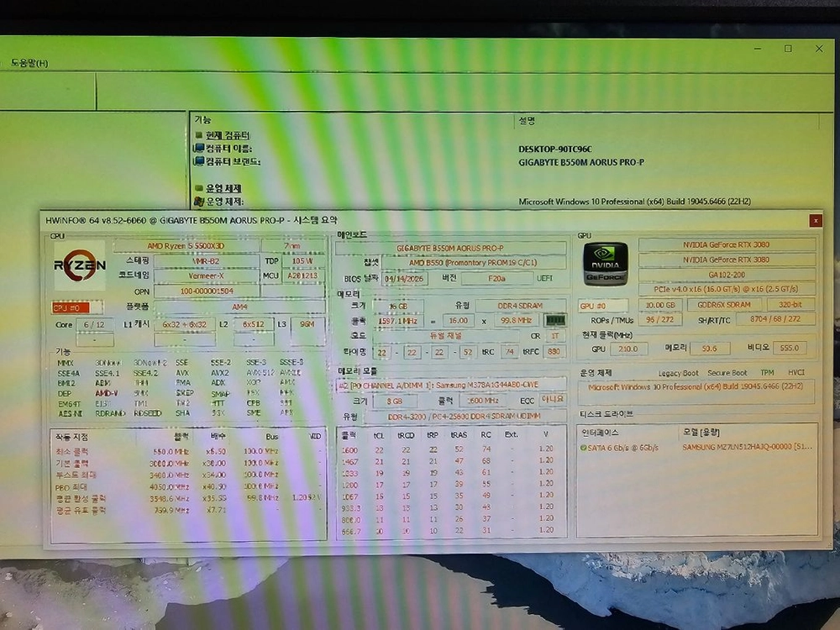This screenshot has height=630, width=840.
Task: Click the GA102-200 GPU codename field
Action: [727, 275]
